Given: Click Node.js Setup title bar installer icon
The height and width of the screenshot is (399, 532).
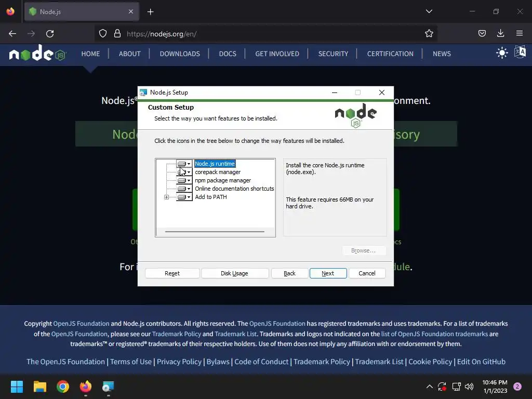Looking at the screenshot, I should point(143,92).
